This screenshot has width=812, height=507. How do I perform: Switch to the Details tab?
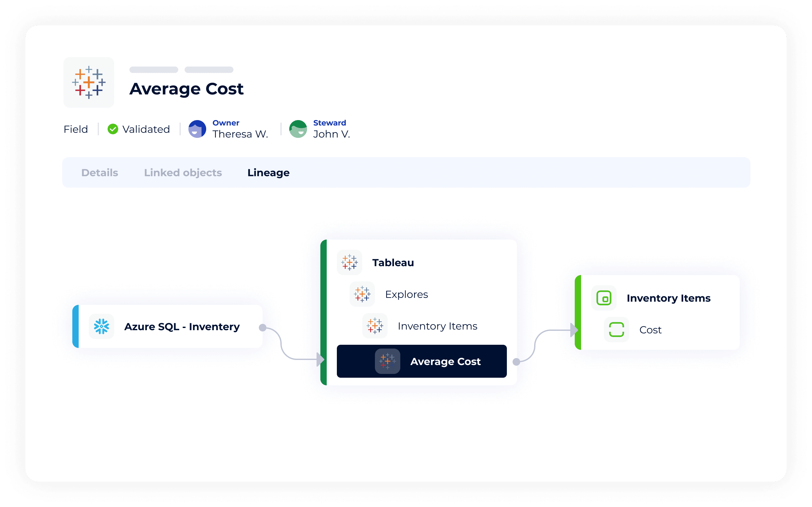tap(100, 173)
